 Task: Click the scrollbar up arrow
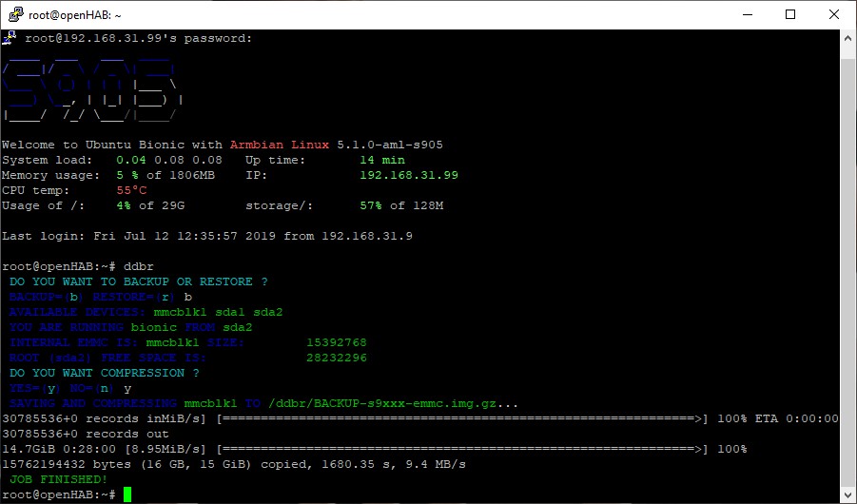pyautogui.click(x=847, y=38)
